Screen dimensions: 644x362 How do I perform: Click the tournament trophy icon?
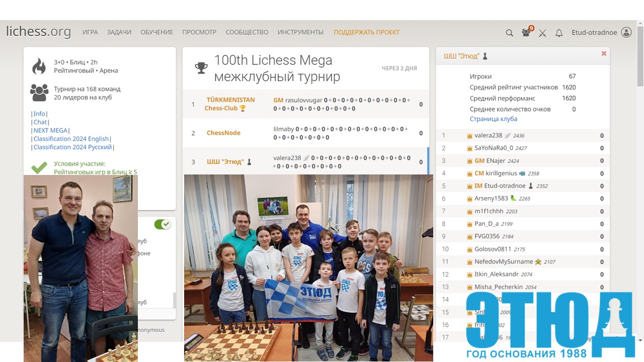click(201, 68)
